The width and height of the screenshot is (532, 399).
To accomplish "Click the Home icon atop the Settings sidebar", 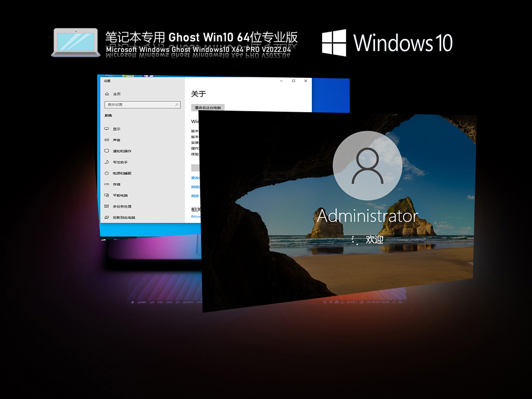I will 108,94.
